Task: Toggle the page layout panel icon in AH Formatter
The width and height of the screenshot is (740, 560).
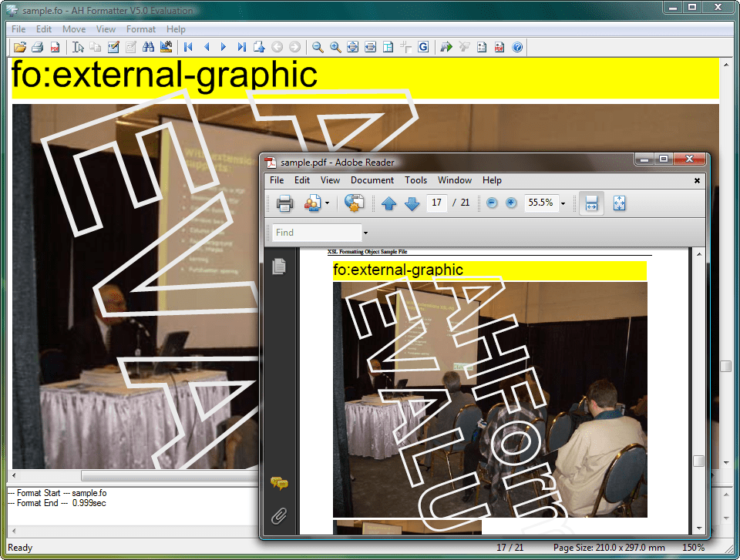Action: [388, 47]
